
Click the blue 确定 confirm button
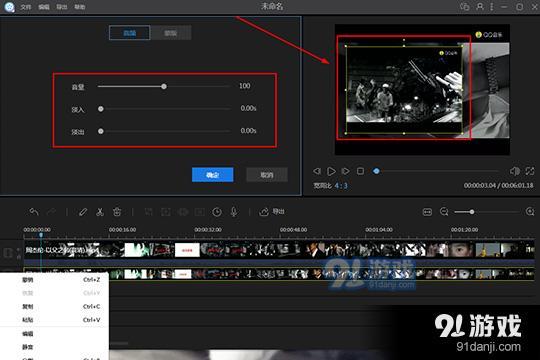(x=212, y=175)
